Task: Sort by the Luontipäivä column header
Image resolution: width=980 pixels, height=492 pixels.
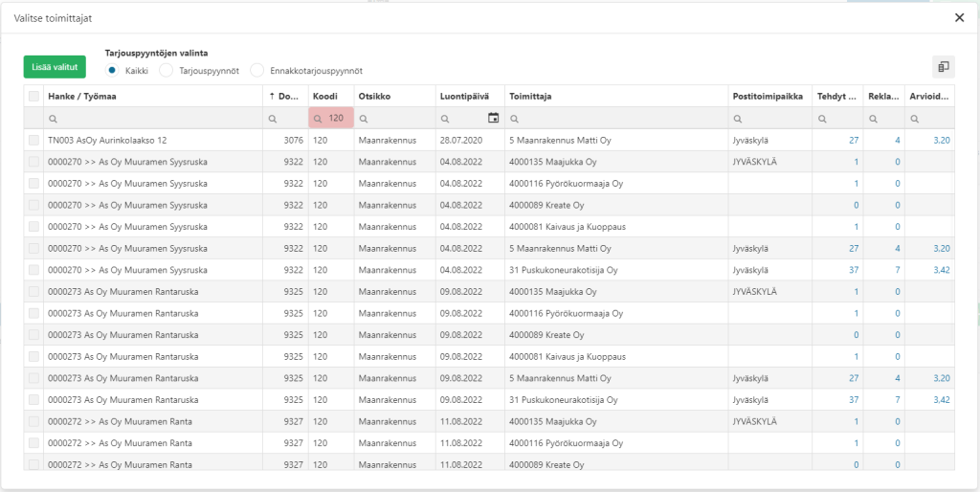Action: [x=464, y=97]
